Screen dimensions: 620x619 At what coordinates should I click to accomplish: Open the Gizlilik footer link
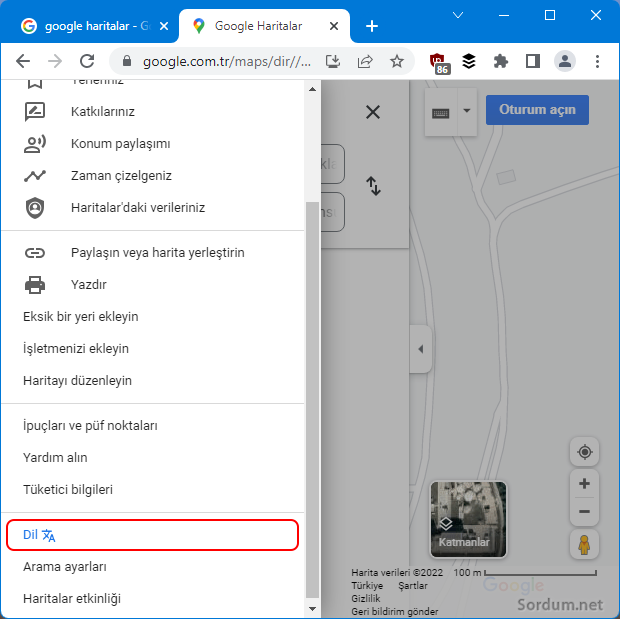point(366,599)
